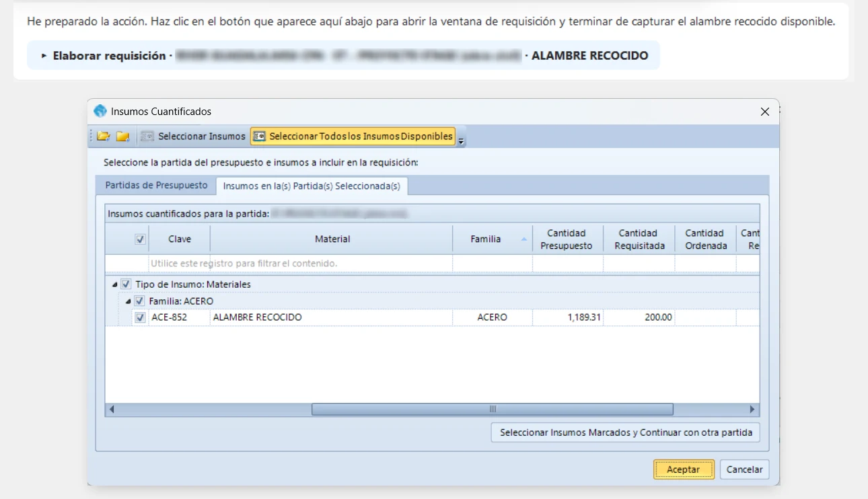The height and width of the screenshot is (499, 868).
Task: Uncheck the ACE-852 row checkbox
Action: coord(141,317)
